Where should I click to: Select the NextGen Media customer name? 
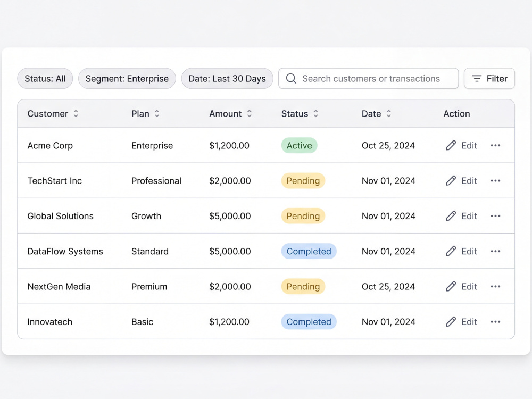[59, 286]
